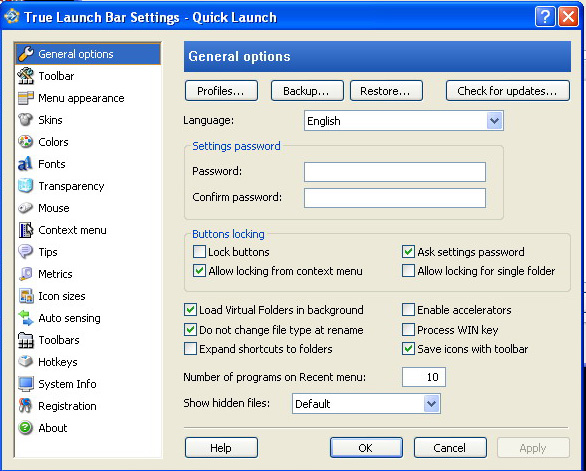Click the Registration keys icon
Viewport: 586px width, 471px height.
(26, 406)
